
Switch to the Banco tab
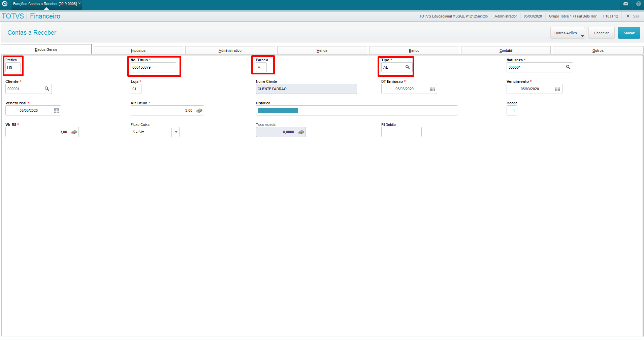click(x=414, y=50)
